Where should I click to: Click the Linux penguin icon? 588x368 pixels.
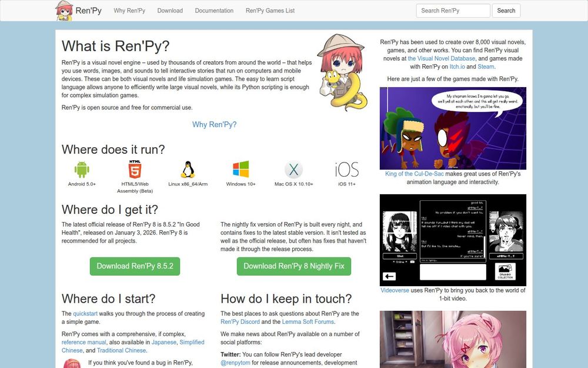[x=188, y=170]
